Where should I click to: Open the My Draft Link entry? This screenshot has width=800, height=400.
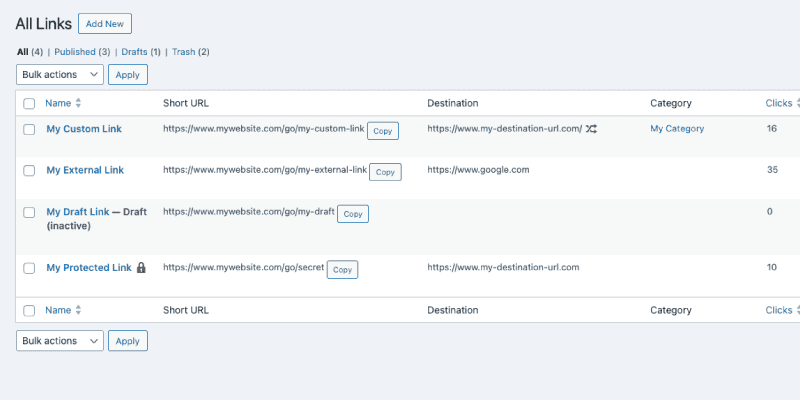pos(78,212)
